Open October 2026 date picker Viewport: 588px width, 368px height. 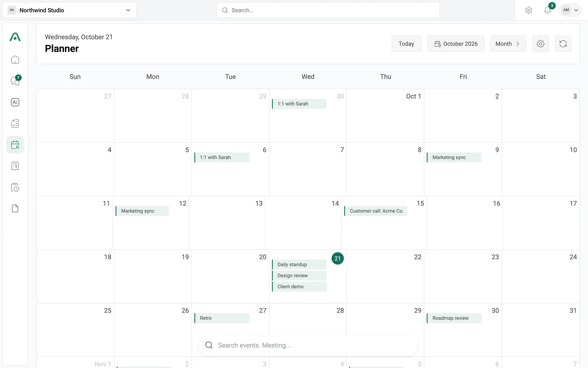click(456, 44)
